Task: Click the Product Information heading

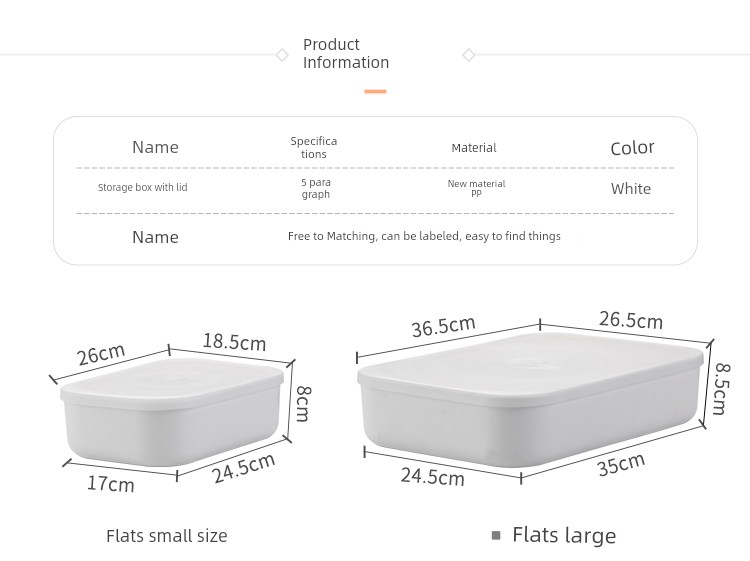Action: tap(346, 53)
